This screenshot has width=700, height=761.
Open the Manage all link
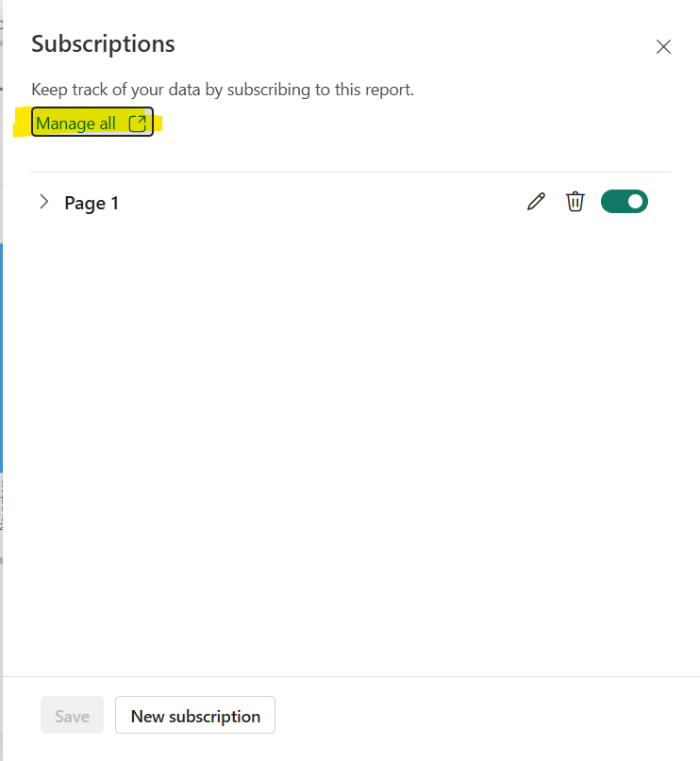pyautogui.click(x=77, y=124)
